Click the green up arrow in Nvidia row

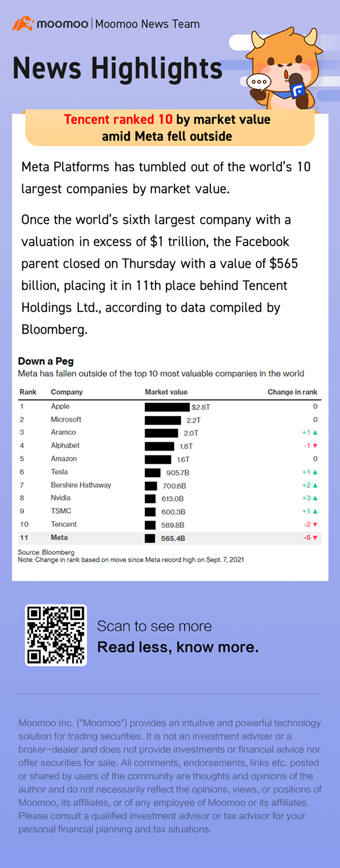pos(315,499)
